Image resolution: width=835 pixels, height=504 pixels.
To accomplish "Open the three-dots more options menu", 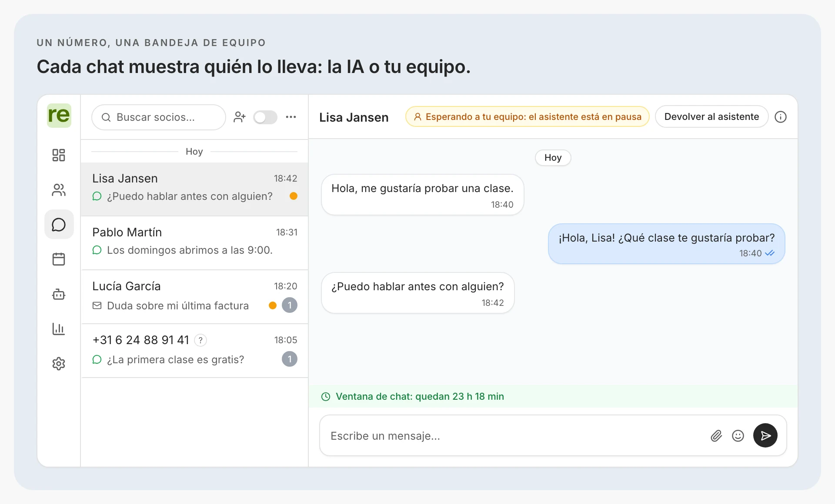I will [x=291, y=117].
